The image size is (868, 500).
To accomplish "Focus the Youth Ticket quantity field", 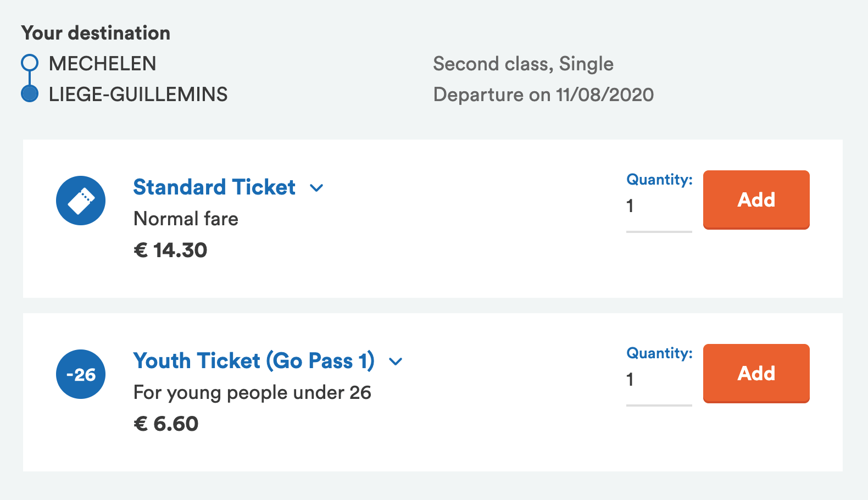I will 659,380.
